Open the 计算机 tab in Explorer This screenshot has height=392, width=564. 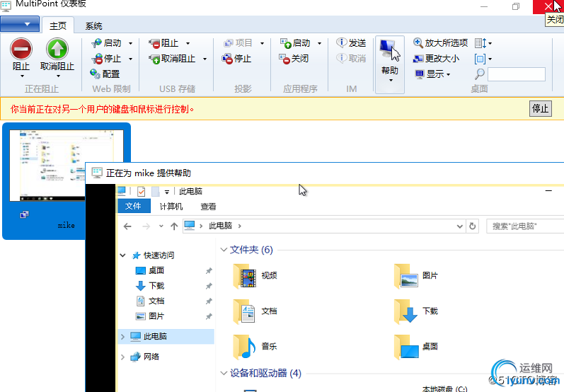(171, 206)
